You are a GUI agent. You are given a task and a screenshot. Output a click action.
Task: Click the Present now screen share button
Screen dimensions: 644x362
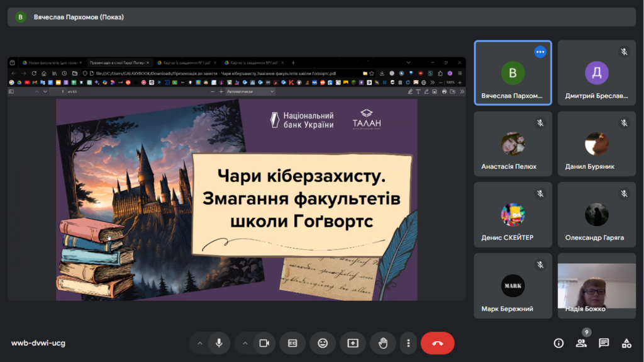pos(353,343)
